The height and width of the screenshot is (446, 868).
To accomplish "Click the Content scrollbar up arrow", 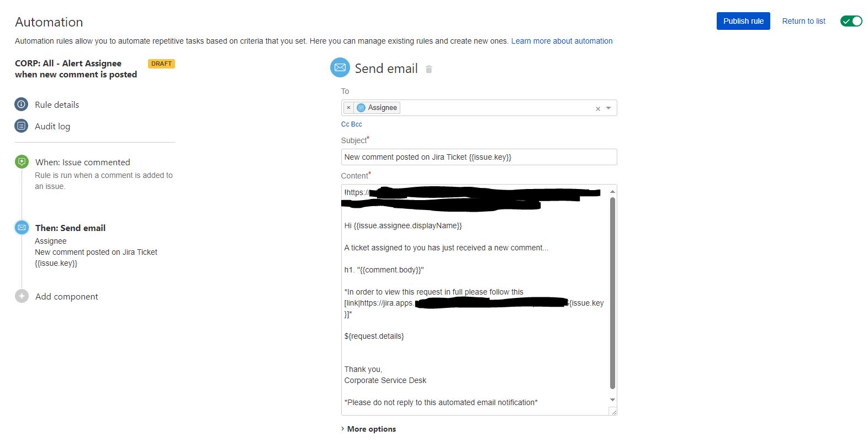I will (612, 191).
